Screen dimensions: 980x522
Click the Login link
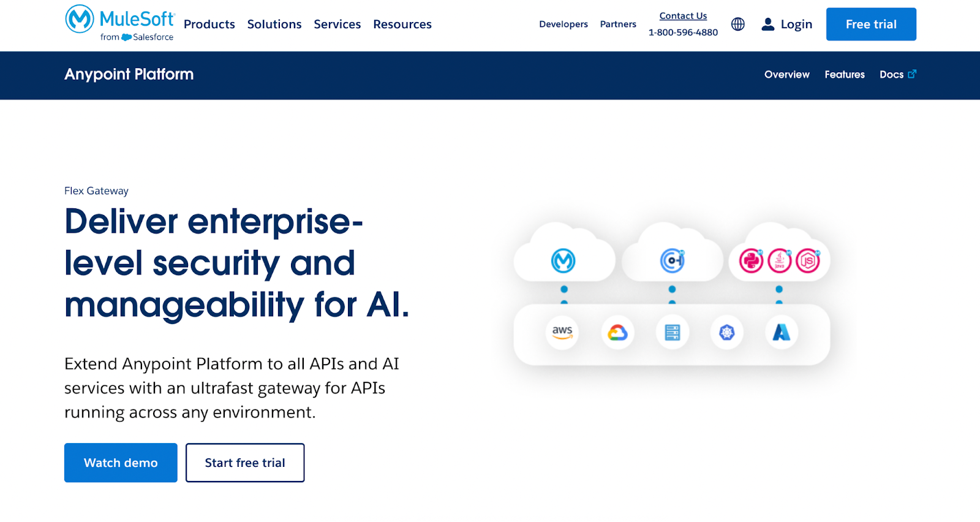tap(796, 24)
